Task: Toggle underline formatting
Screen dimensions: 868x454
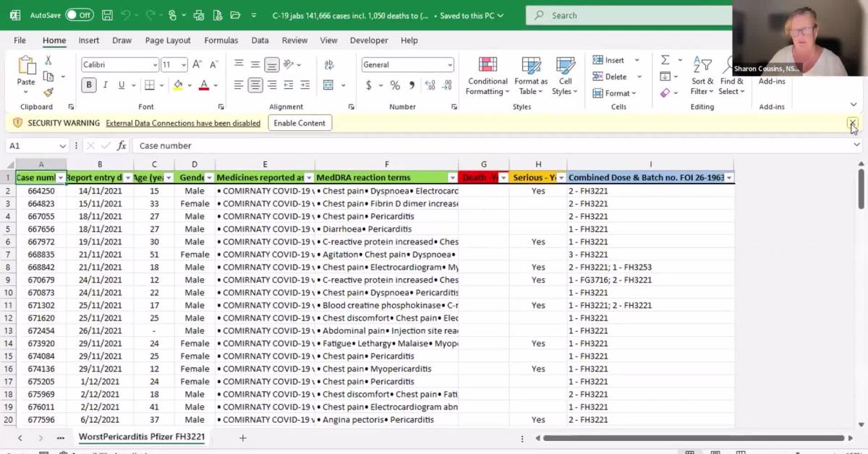Action: tap(121, 85)
